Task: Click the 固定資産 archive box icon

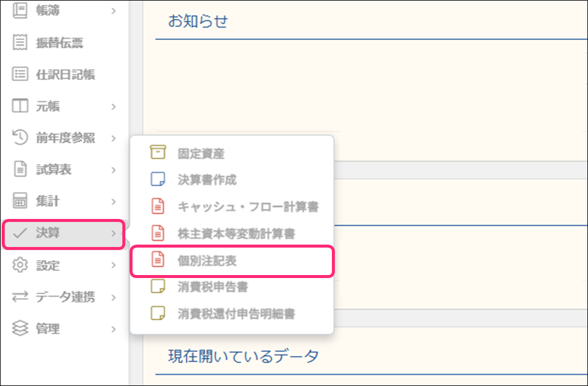Action: [157, 153]
